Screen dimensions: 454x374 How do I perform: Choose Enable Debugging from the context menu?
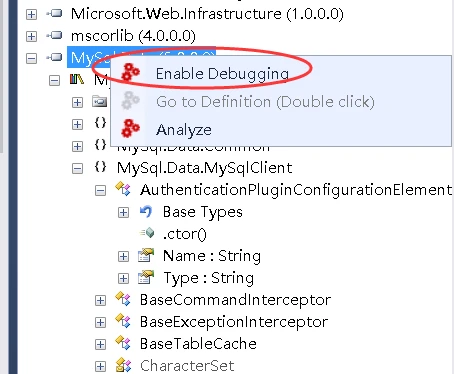[x=222, y=74]
